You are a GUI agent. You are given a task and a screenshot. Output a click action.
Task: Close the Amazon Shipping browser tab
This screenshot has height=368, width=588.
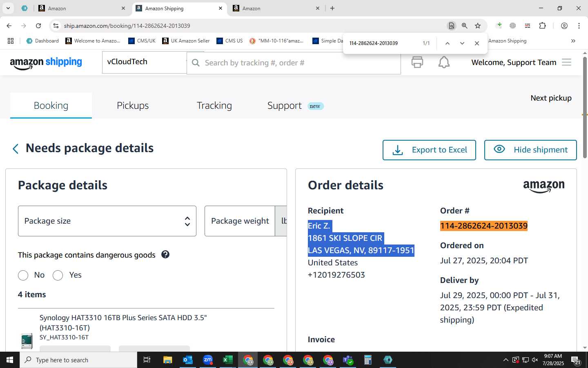220,8
